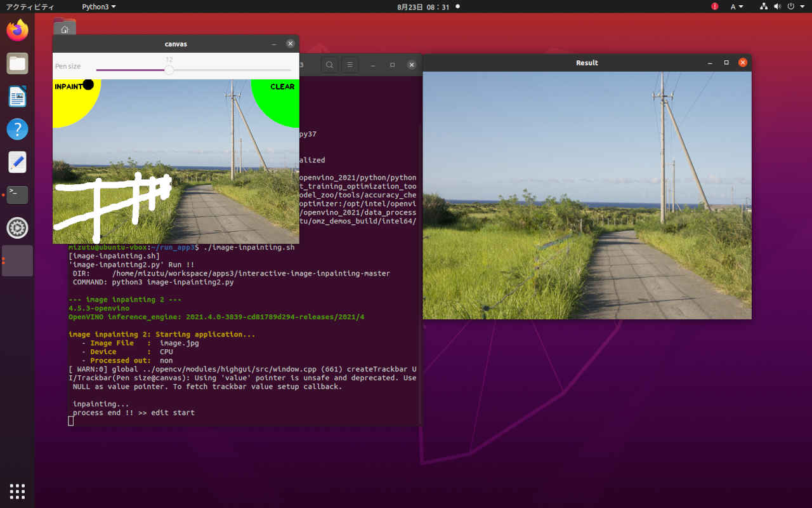812x508 pixels.
Task: Open the terminal search icon
Action: point(329,65)
